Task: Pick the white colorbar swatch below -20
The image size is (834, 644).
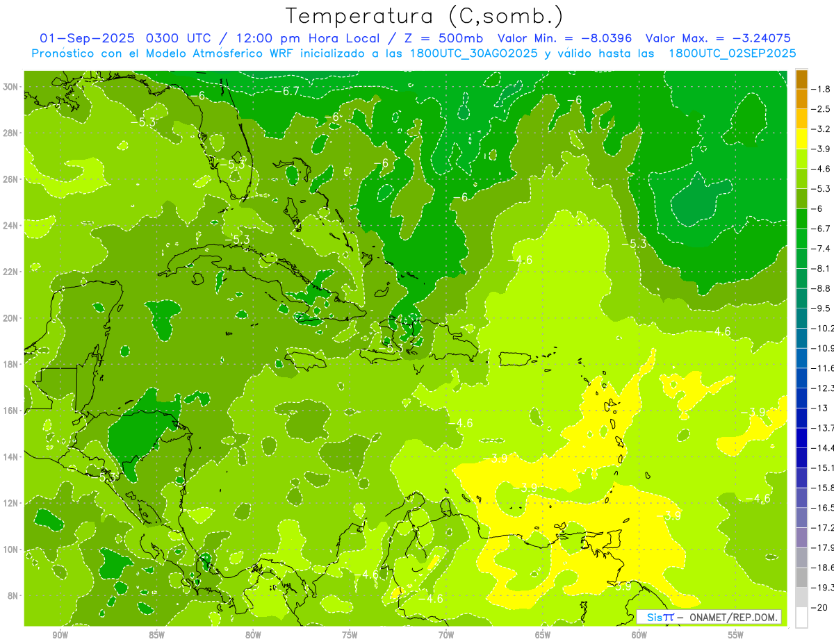Action: (x=801, y=618)
